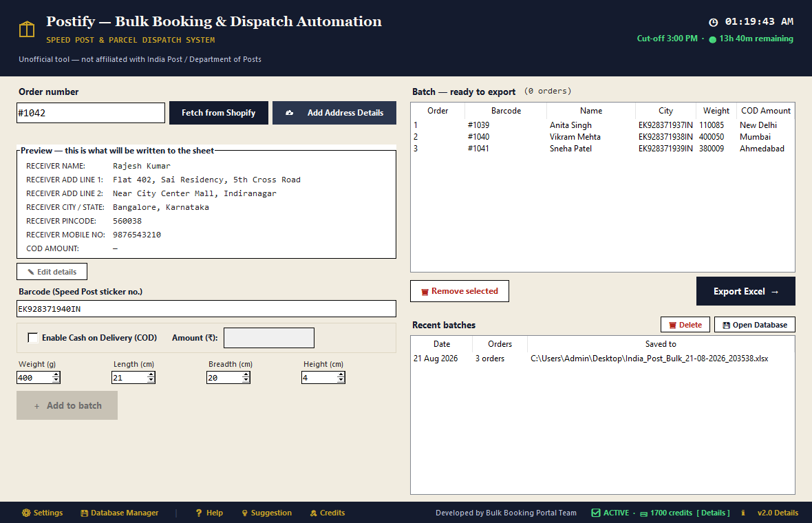Click the receiver name Rajesh Kumar
The width and height of the screenshot is (812, 523).
click(141, 166)
